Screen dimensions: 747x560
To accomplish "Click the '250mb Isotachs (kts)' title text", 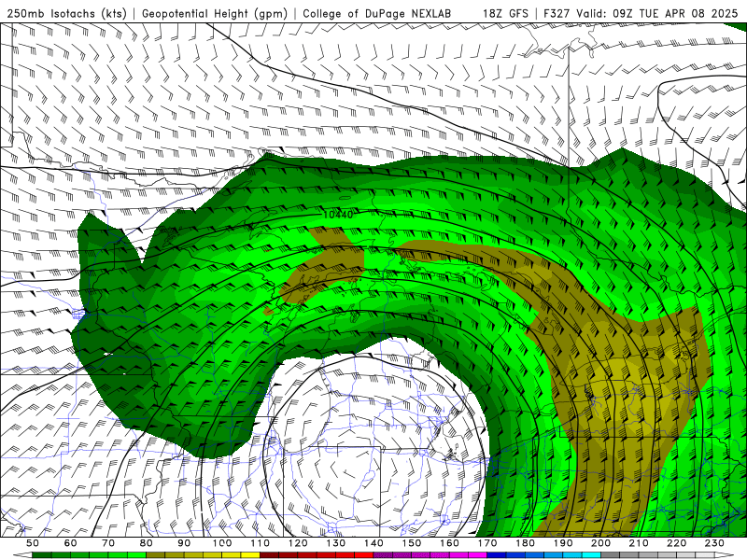I will point(66,14).
